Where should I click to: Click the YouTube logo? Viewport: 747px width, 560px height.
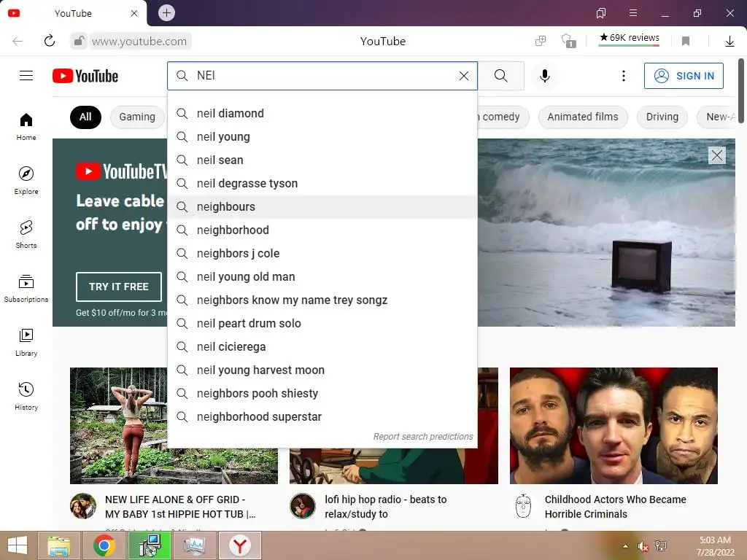pyautogui.click(x=85, y=76)
